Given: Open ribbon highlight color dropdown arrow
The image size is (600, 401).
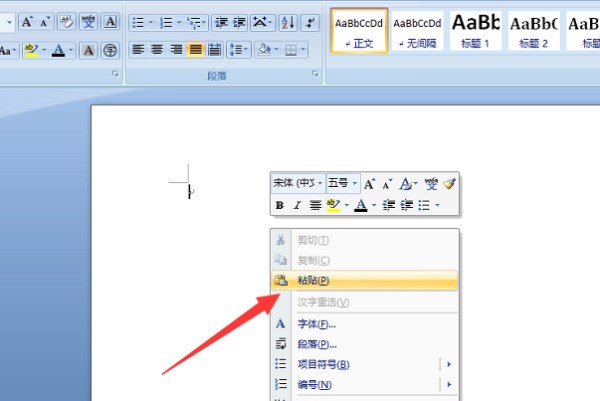Looking at the screenshot, I should (x=44, y=50).
